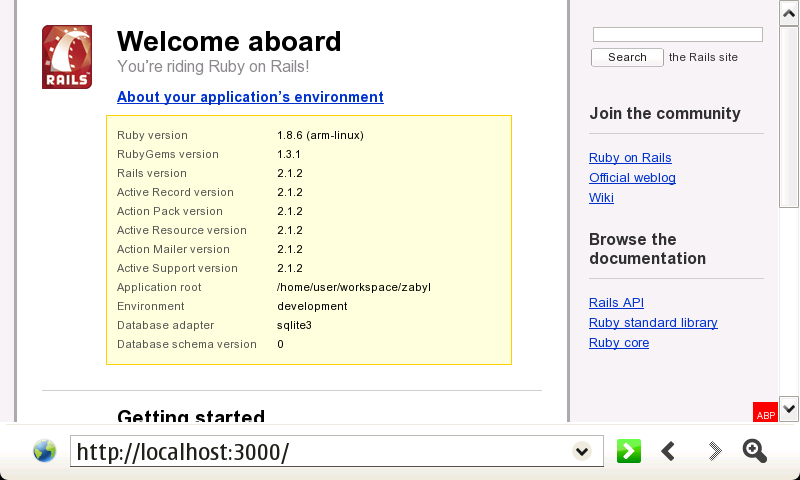The width and height of the screenshot is (800, 480).
Task: Click the Active Support version label
Action: 177,268
